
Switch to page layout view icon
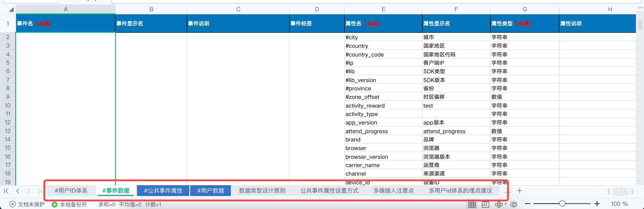pyautogui.click(x=485, y=204)
